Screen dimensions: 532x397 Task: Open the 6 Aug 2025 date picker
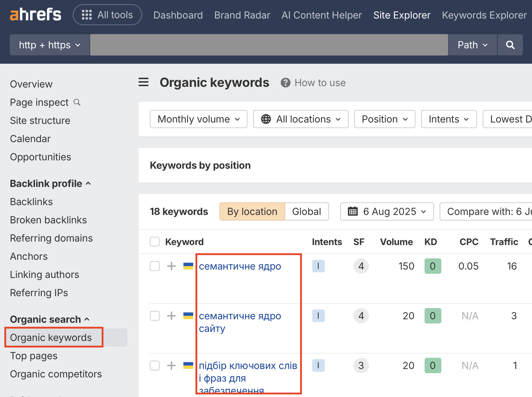[387, 211]
